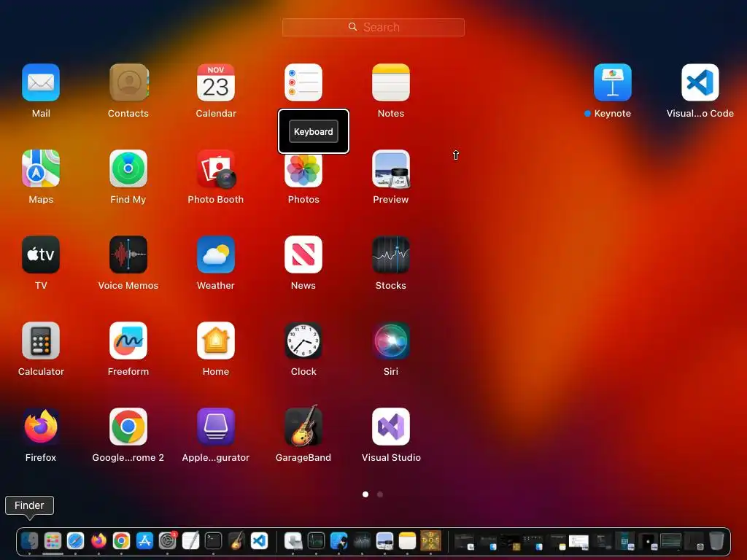This screenshot has height=560, width=747.
Task: Open Activity Monitor in the Dock
Action: 316,541
